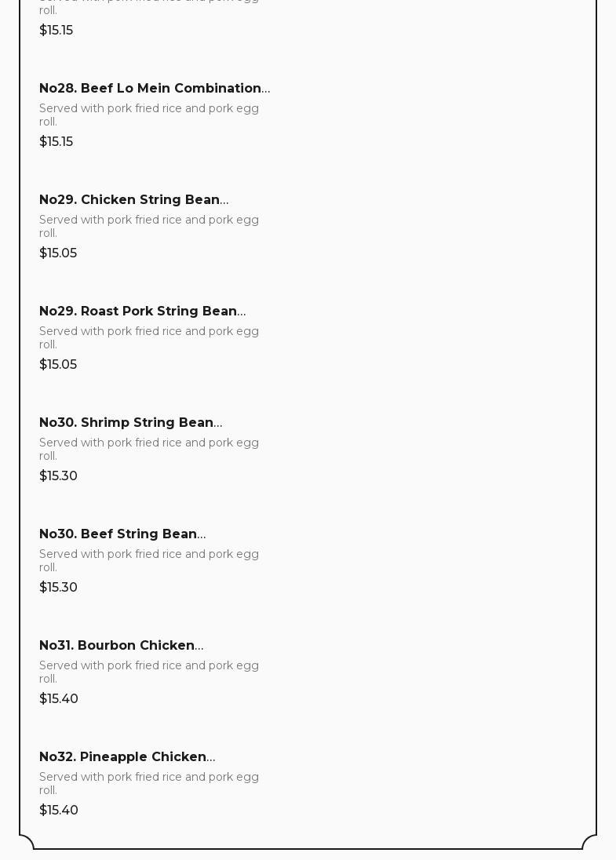Click the description text under Bourbon Chicken

coord(149,672)
